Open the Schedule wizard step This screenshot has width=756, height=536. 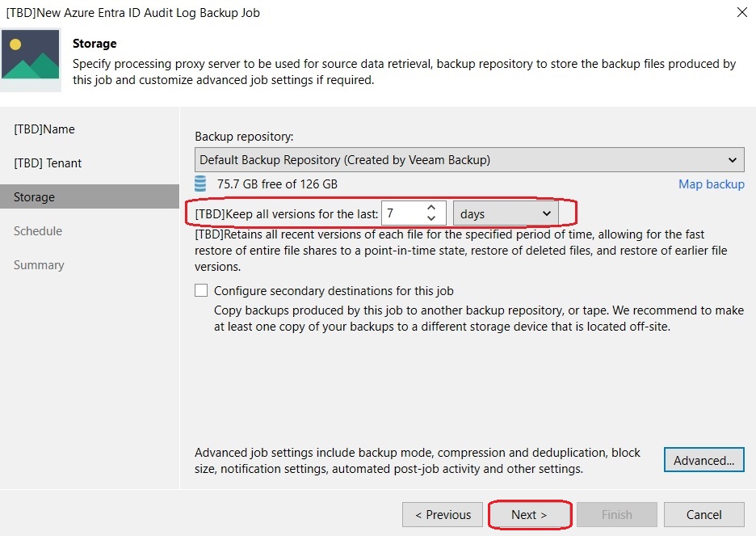coord(38,231)
